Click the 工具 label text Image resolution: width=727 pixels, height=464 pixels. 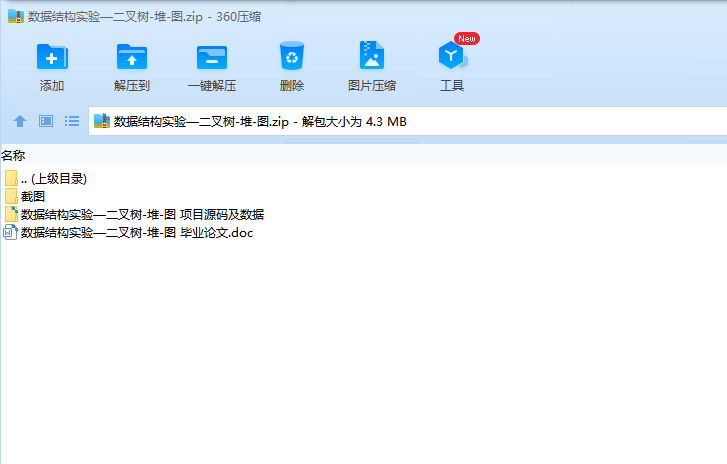point(452,86)
